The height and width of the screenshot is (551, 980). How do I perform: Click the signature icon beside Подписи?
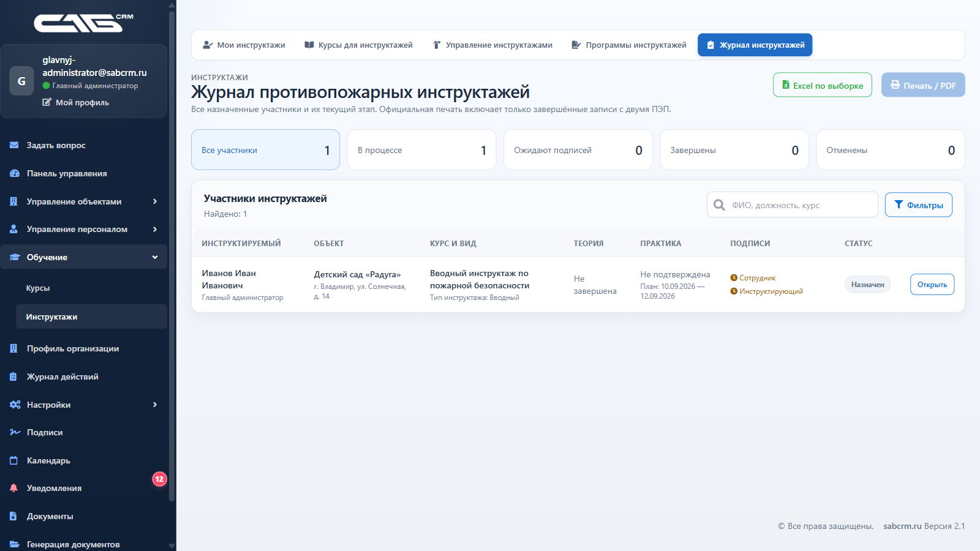15,432
